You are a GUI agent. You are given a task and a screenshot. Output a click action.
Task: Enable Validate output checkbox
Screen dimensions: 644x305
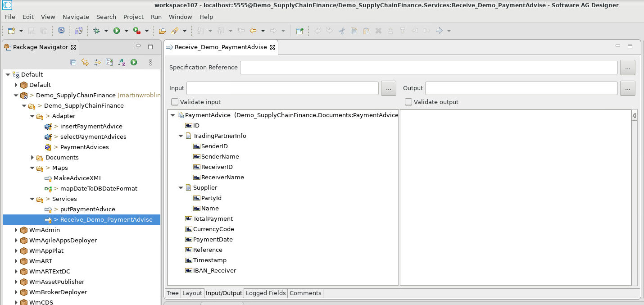pos(408,102)
